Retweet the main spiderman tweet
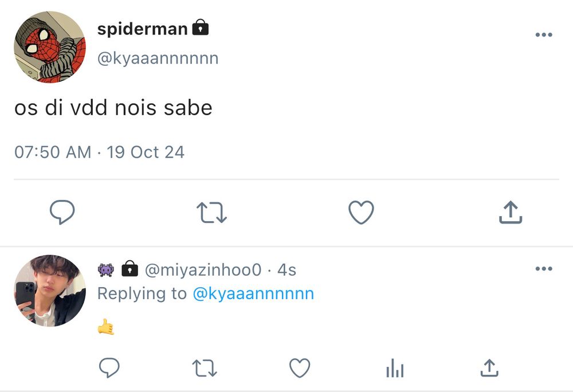Viewport: 573px width, 392px height. click(x=211, y=213)
